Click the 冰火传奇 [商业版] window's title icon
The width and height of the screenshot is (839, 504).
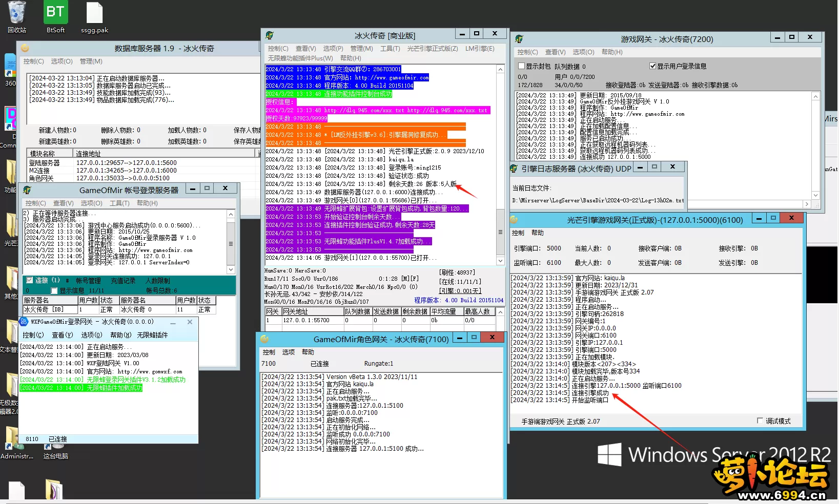(270, 35)
